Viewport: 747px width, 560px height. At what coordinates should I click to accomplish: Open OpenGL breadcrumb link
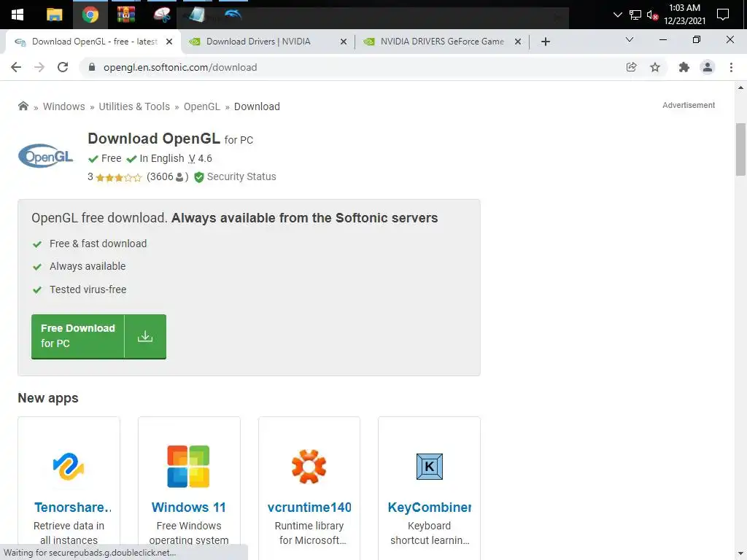[202, 106]
